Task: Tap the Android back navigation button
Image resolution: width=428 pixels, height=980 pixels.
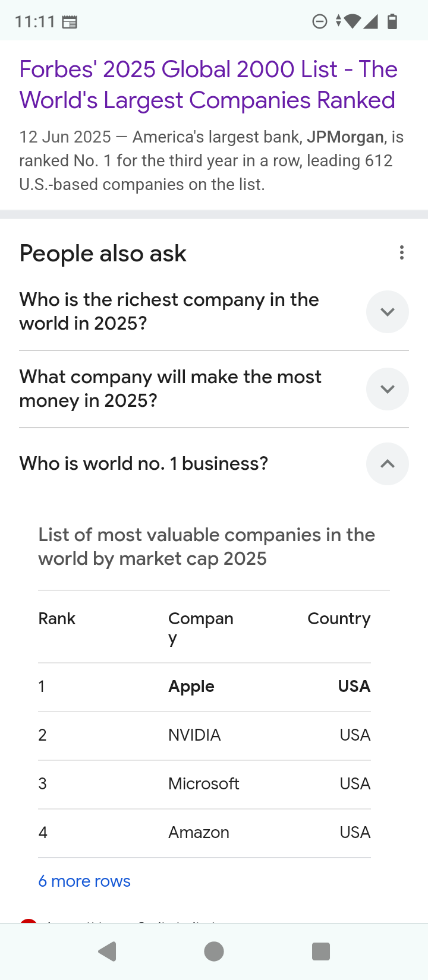Action: pyautogui.click(x=108, y=951)
